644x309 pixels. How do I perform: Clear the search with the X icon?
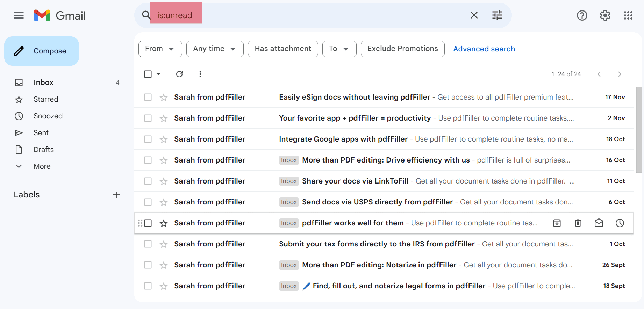click(x=474, y=15)
